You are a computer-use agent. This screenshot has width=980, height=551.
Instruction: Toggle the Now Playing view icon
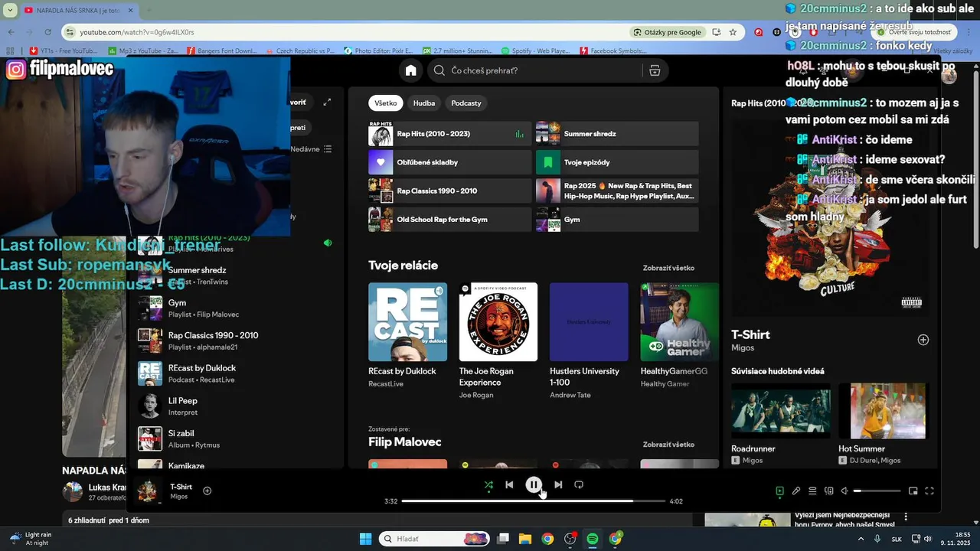779,491
